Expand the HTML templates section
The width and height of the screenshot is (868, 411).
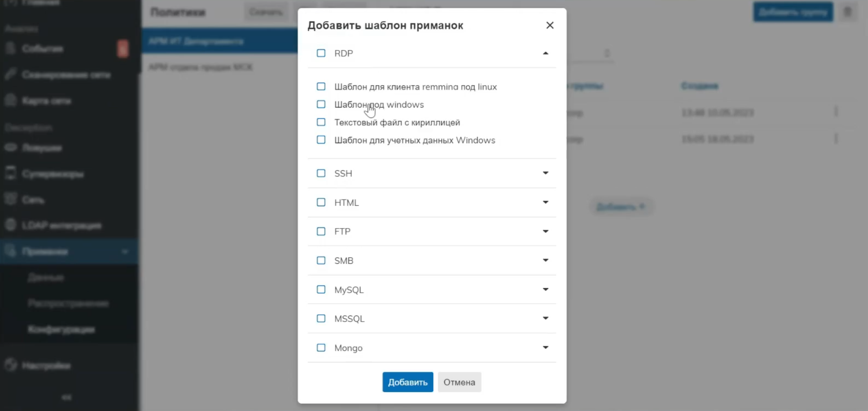click(x=545, y=202)
